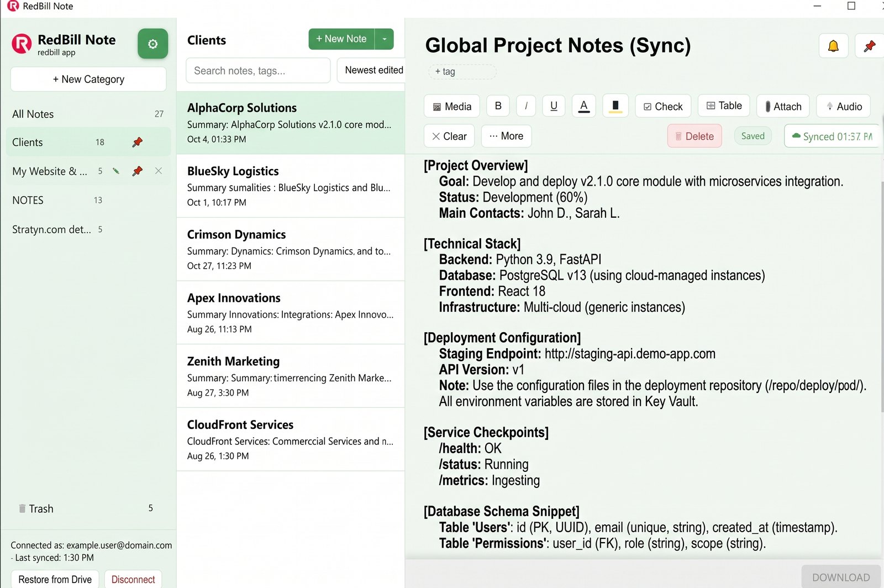Toggle pin on My Website category
The width and height of the screenshot is (884, 588).
(138, 171)
